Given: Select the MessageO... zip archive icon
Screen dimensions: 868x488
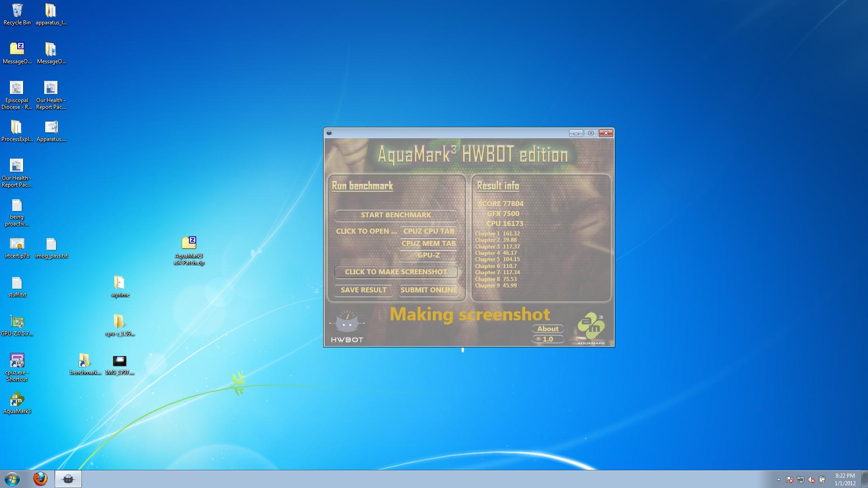Looking at the screenshot, I should (x=17, y=53).
